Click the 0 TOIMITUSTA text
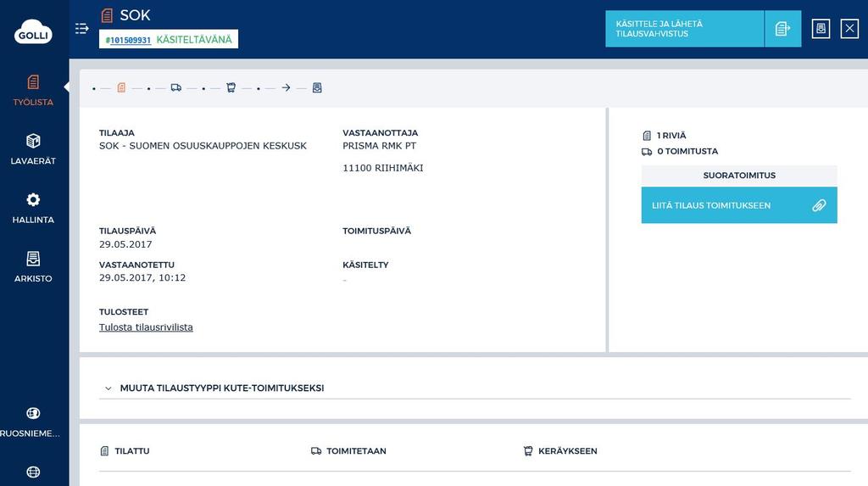The height and width of the screenshot is (486, 868). click(687, 151)
